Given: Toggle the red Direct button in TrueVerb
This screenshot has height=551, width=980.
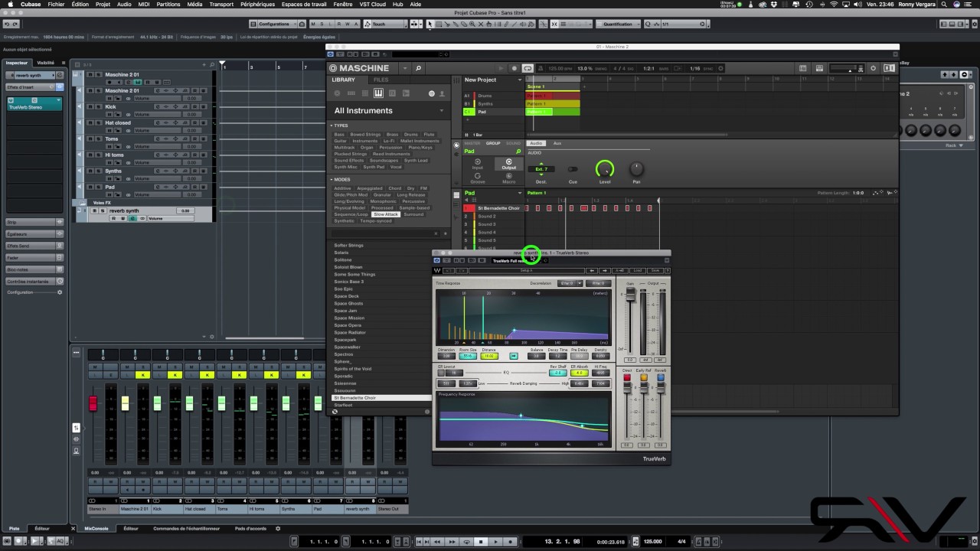Looking at the screenshot, I should (627, 377).
